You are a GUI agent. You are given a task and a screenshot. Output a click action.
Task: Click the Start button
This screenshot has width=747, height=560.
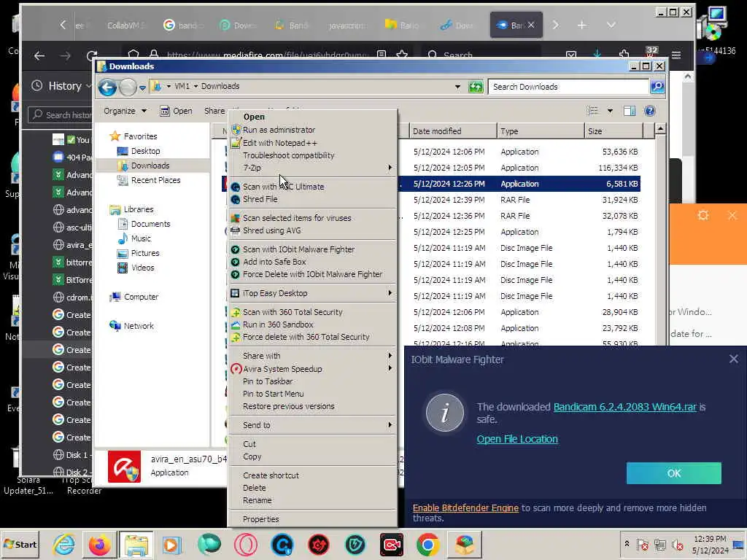point(20,544)
